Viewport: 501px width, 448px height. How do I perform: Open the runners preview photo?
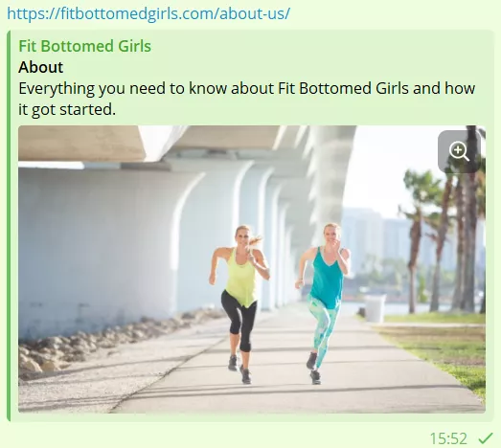pyautogui.click(x=252, y=269)
